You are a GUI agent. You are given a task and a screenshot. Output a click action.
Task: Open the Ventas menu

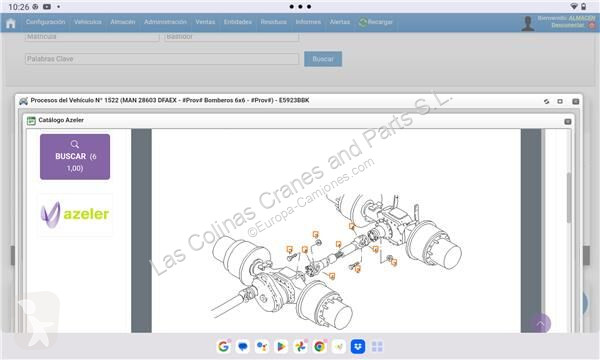point(205,22)
